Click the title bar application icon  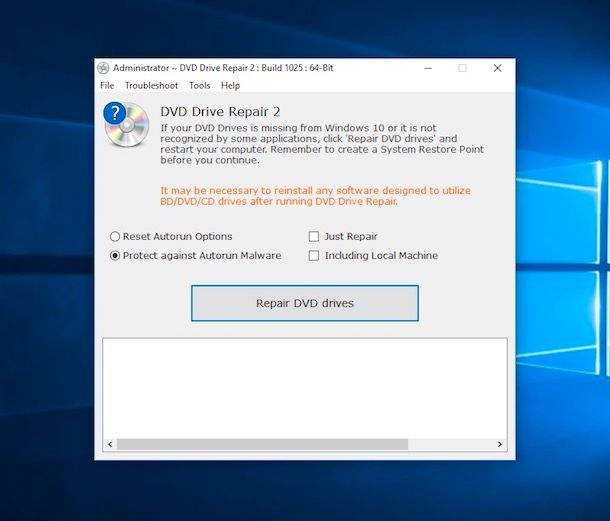click(x=103, y=68)
